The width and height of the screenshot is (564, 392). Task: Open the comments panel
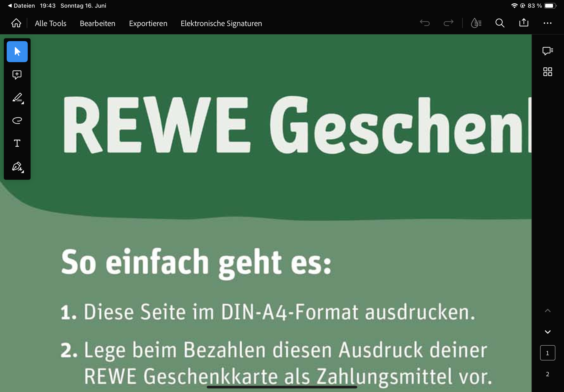click(548, 51)
